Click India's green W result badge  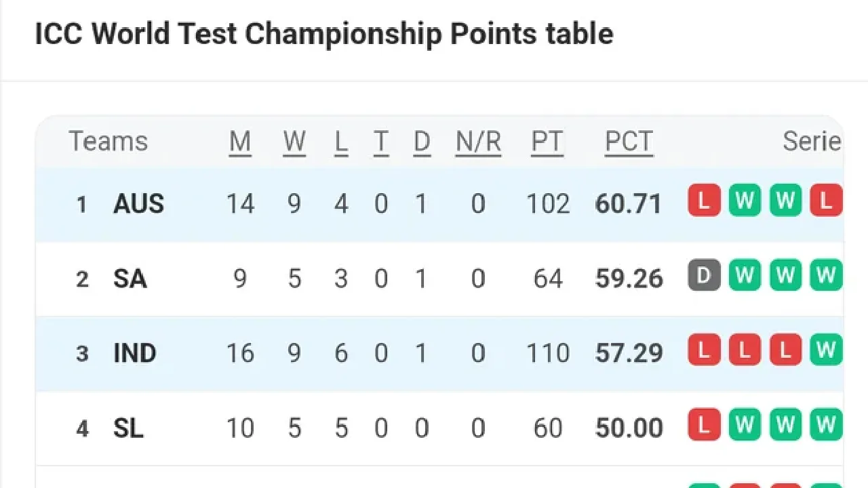(825, 350)
